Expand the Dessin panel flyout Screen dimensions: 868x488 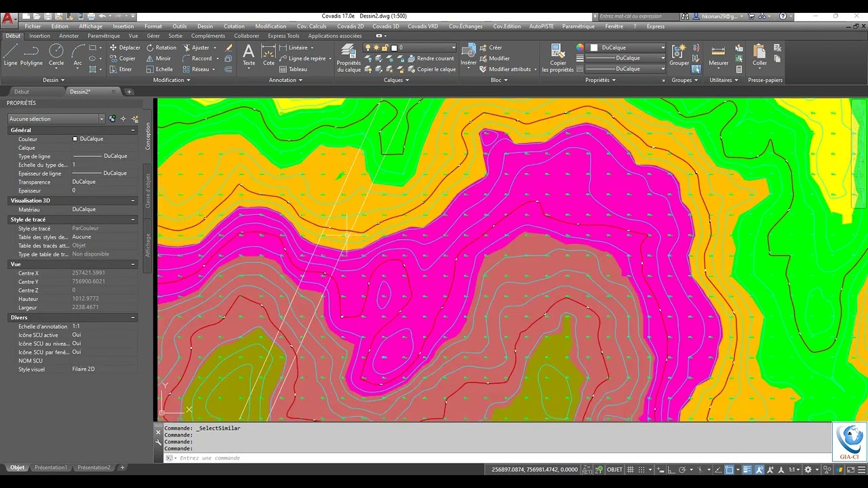(x=54, y=80)
